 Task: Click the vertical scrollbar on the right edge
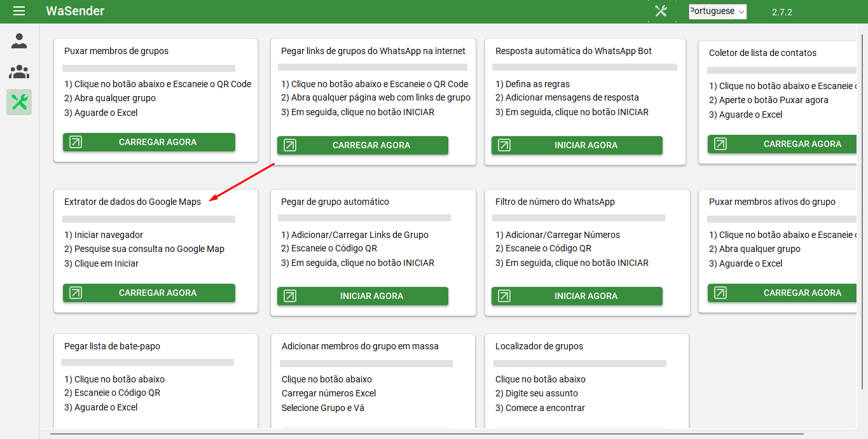click(863, 191)
